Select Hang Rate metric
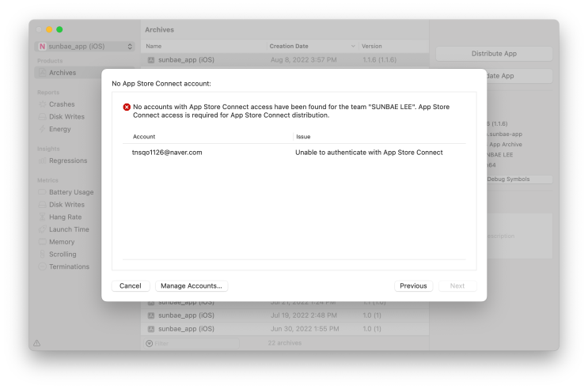This screenshot has width=588, height=389. coord(65,217)
